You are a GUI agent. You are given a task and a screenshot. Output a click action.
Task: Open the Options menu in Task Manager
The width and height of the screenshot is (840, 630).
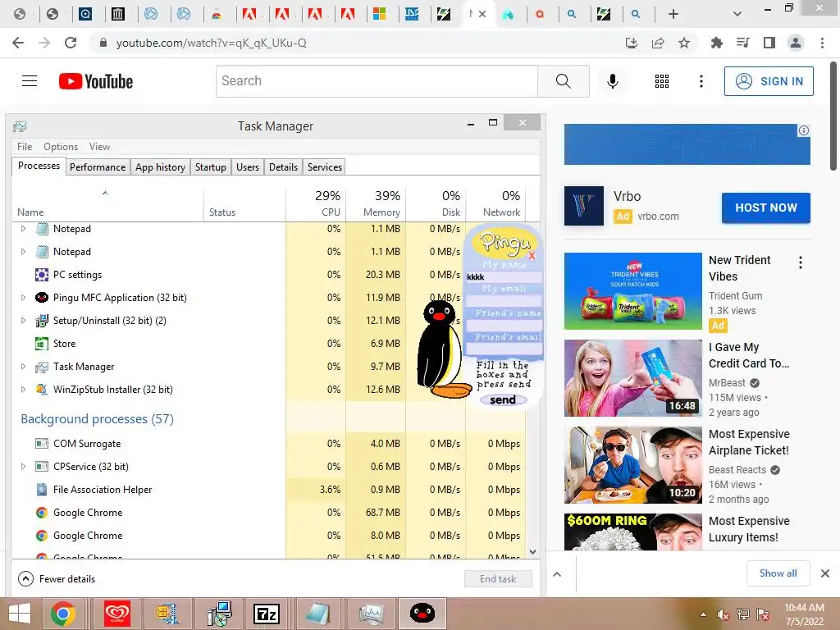pos(61,147)
